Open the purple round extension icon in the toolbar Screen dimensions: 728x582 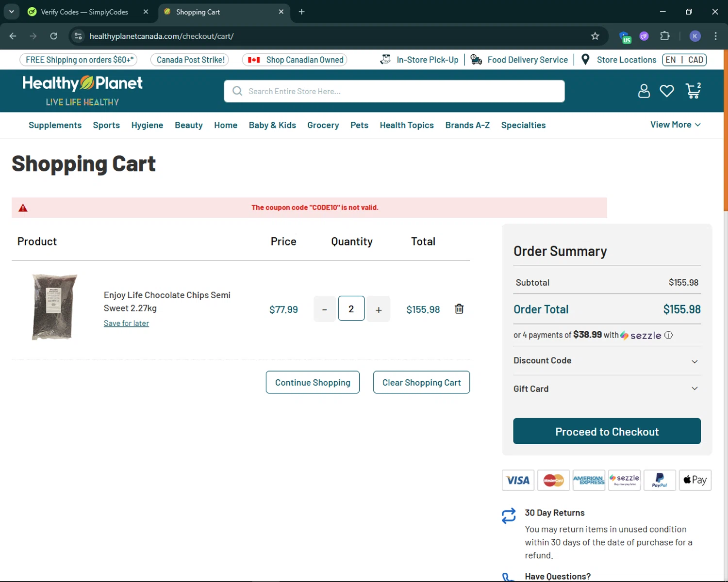(x=644, y=36)
